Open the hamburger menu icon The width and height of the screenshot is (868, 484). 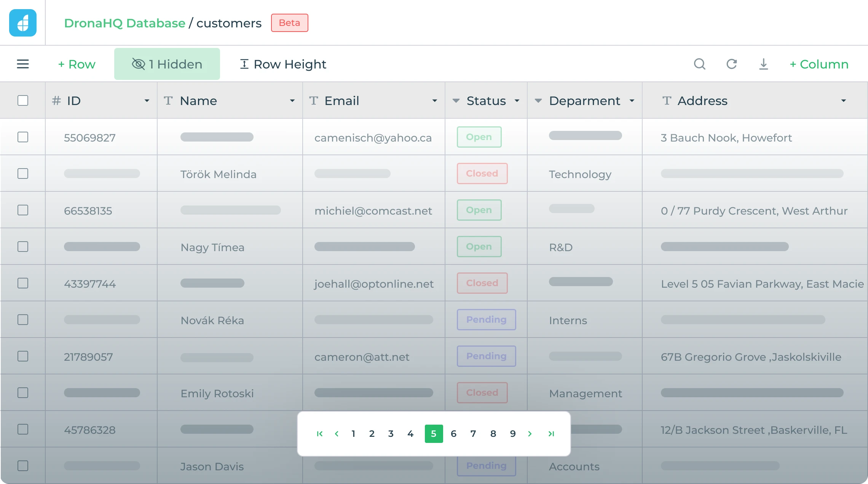pyautogui.click(x=23, y=64)
